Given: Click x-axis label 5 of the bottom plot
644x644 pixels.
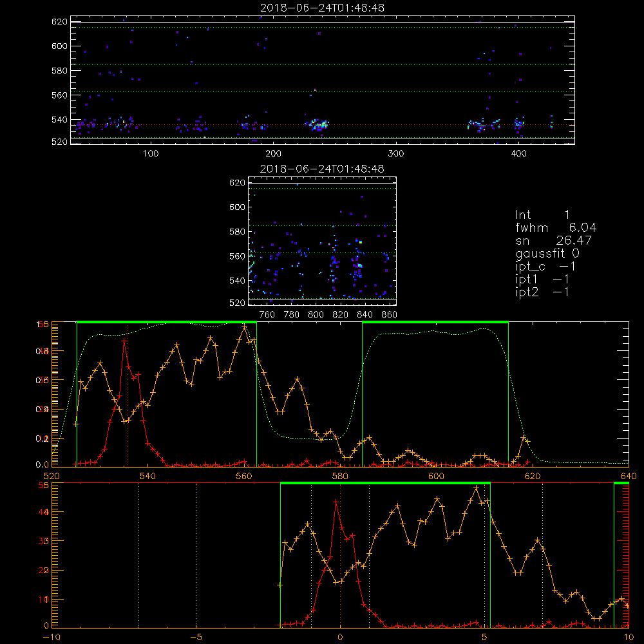Looking at the screenshot, I should tap(485, 638).
